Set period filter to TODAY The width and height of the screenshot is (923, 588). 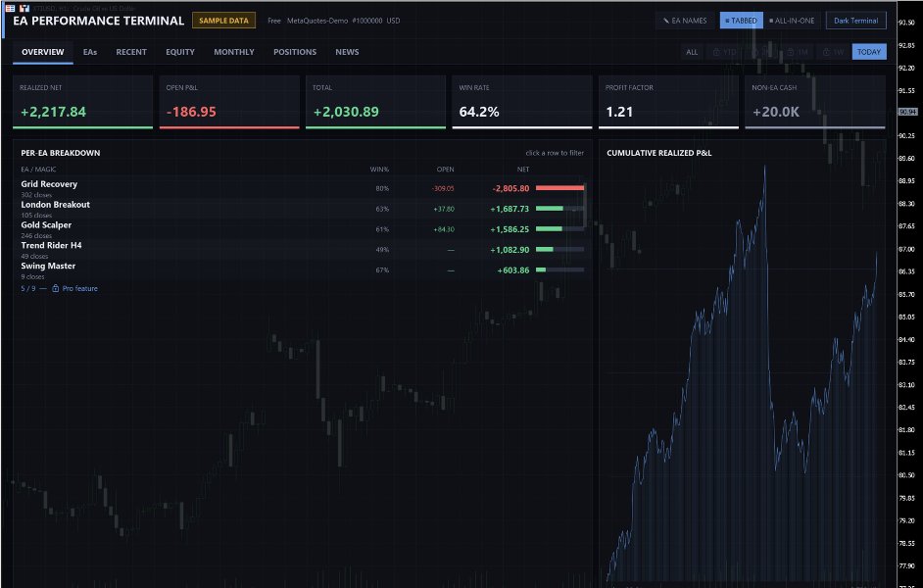point(869,52)
